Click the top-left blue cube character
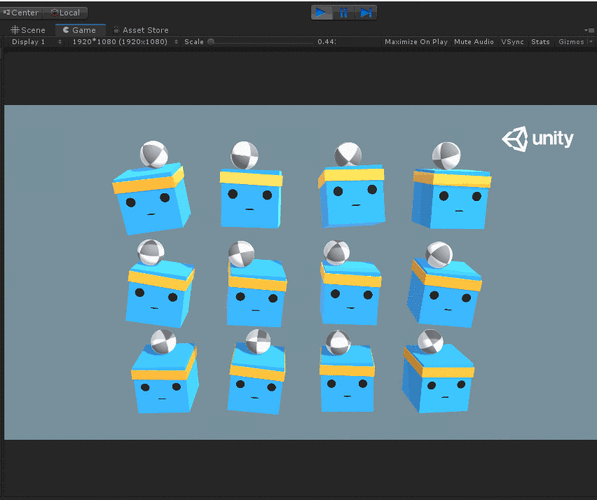The height and width of the screenshot is (500, 597). pyautogui.click(x=152, y=198)
